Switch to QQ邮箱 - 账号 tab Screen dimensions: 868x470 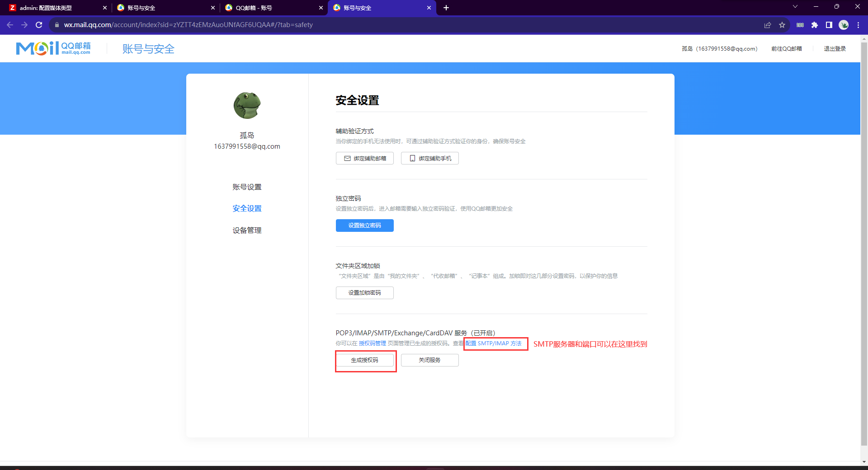pos(274,8)
